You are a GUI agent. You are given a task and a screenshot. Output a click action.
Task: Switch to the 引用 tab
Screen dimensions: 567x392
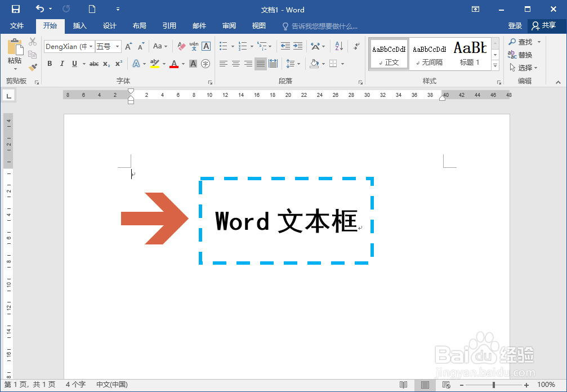pos(169,26)
